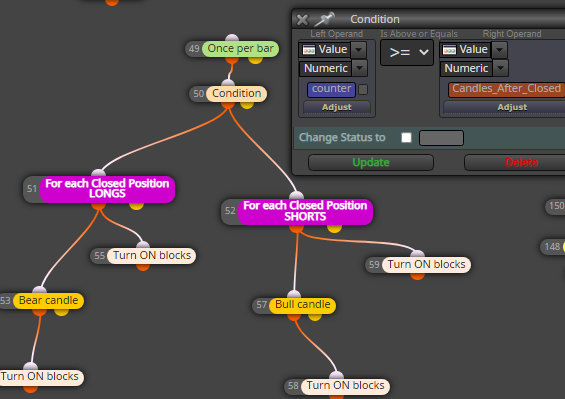
Task: Open Left Operand Numeric dropdown arrow
Action: tap(359, 68)
